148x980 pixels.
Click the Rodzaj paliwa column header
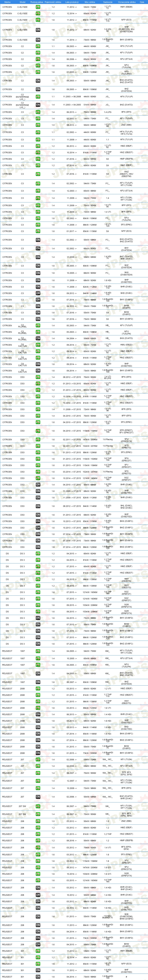[x=37, y=2]
